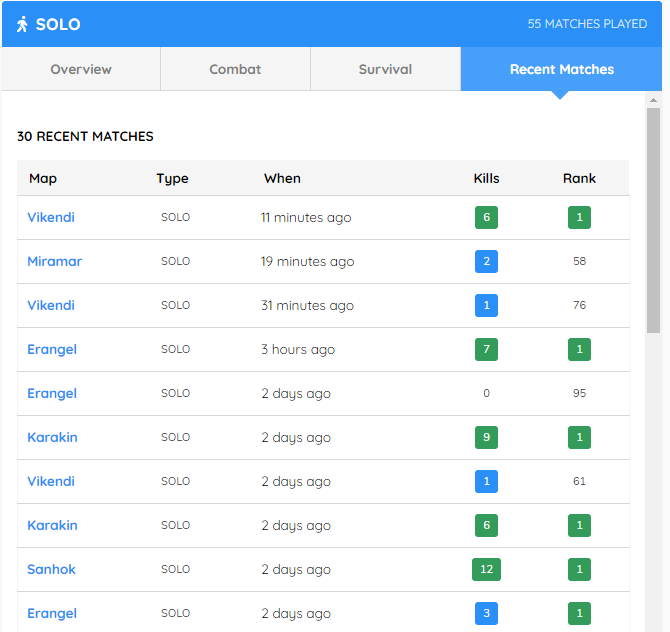This screenshot has width=670, height=632.
Task: Click the rank 95 value
Action: click(579, 394)
